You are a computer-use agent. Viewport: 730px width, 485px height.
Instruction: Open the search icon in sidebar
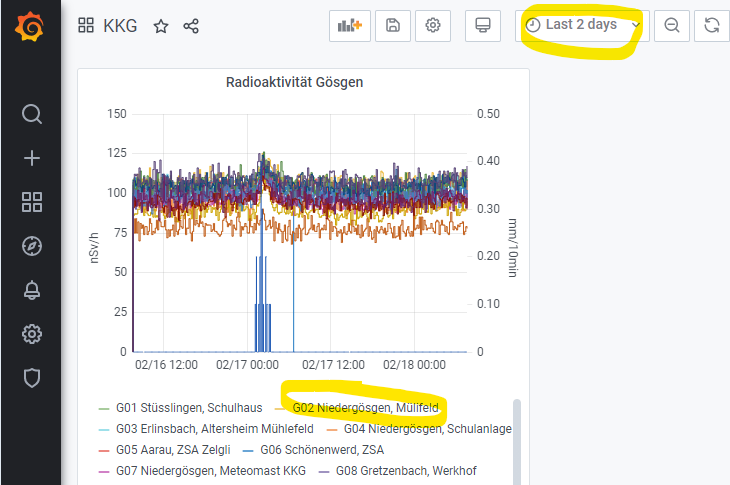coord(32,114)
